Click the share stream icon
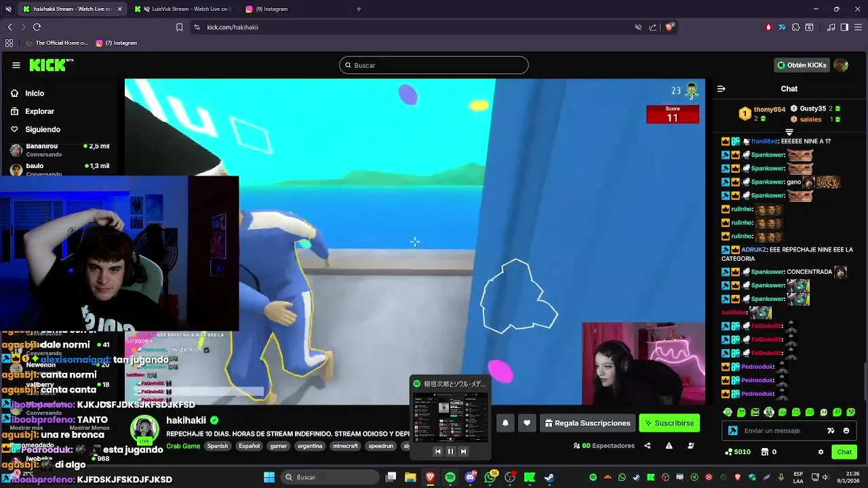 (647, 446)
